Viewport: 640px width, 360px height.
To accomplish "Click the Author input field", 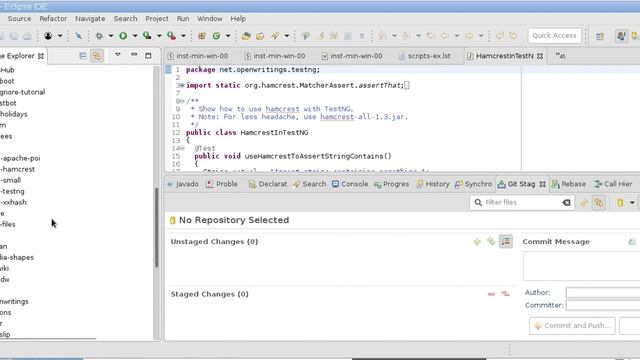I will (603, 293).
